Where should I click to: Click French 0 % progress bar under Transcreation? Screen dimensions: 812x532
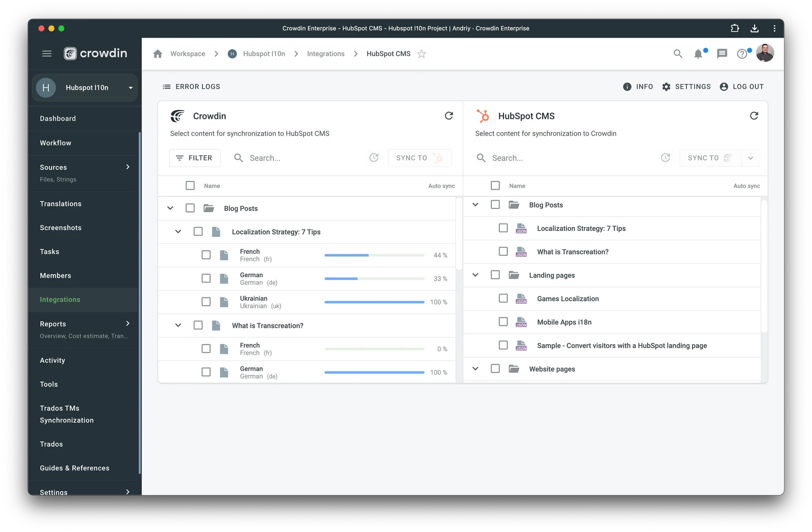[x=374, y=349]
